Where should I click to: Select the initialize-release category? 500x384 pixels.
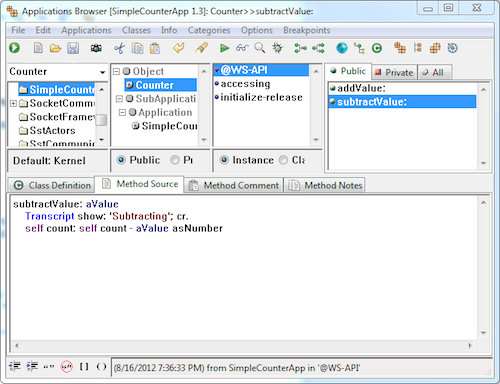click(261, 97)
